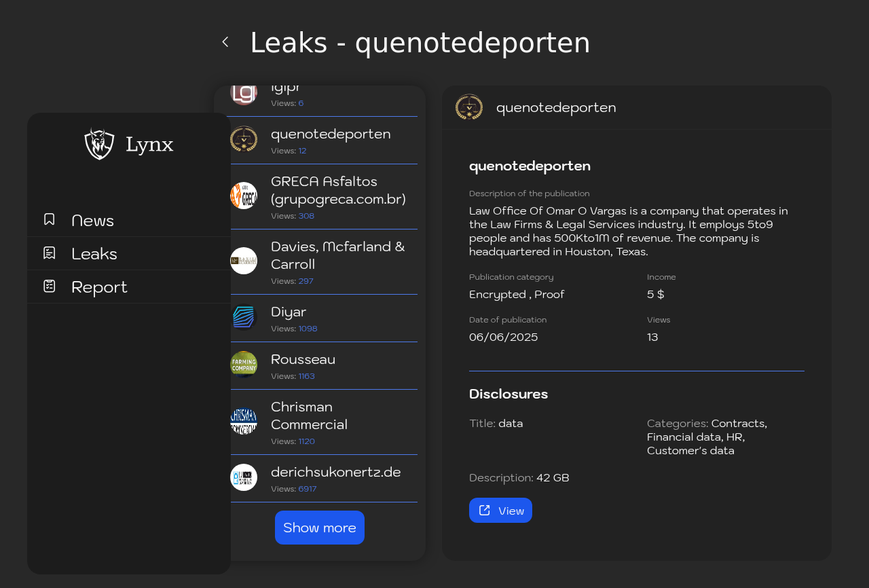Screen dimensions: 869x588
Task: Click the views count 6917
Action: 308,489
